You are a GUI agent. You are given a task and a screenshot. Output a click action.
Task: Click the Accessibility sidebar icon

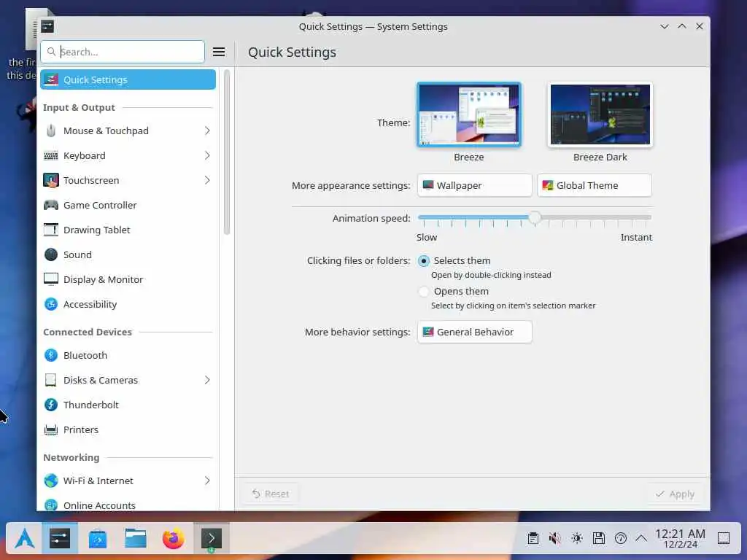51,304
